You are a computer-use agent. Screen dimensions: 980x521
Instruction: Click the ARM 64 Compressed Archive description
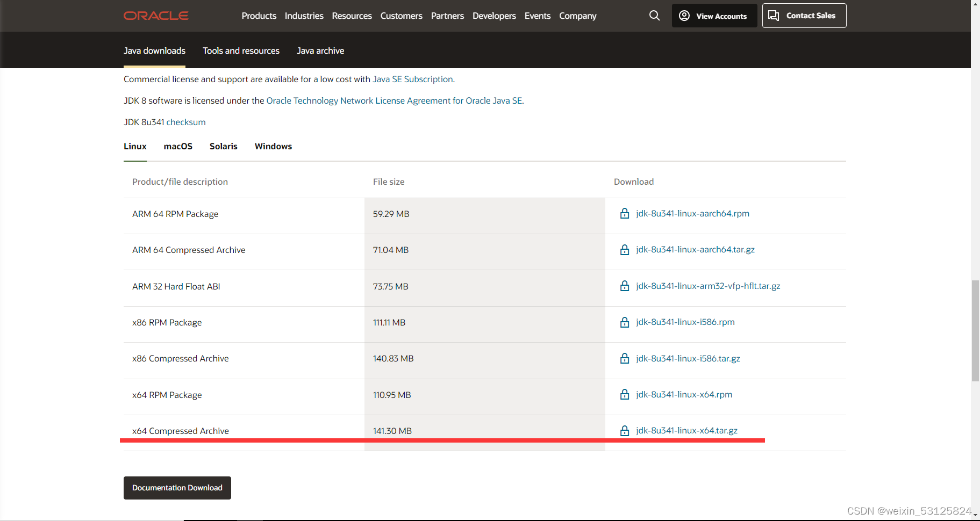point(189,250)
